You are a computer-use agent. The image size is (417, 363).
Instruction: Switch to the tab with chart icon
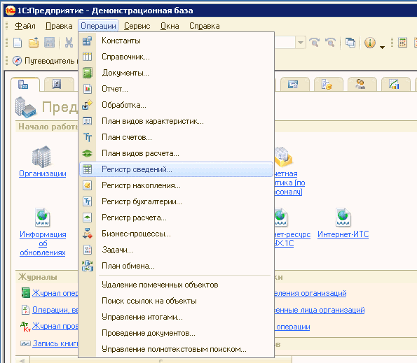tap(395, 84)
